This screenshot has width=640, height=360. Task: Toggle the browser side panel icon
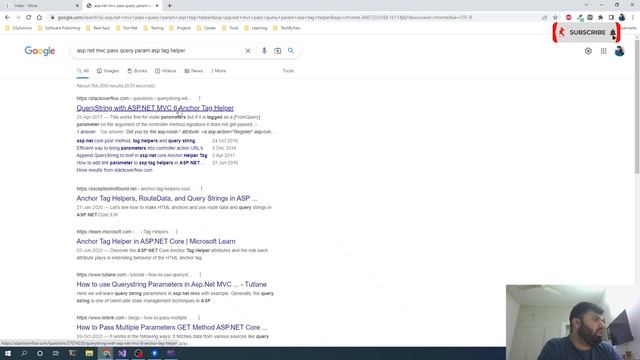tap(611, 18)
